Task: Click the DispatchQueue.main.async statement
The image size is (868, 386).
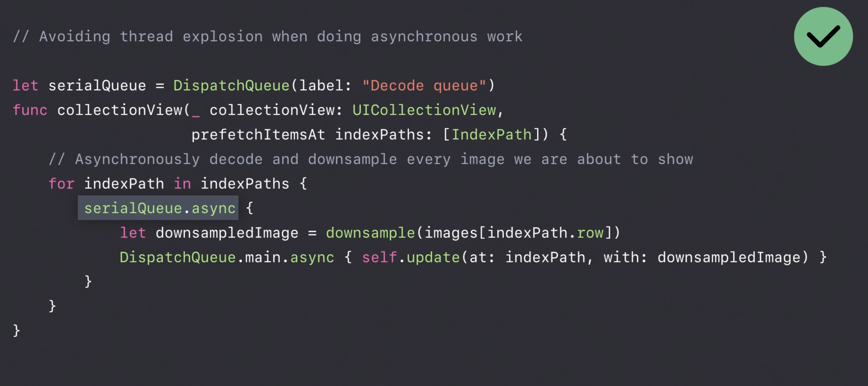Action: [x=227, y=257]
